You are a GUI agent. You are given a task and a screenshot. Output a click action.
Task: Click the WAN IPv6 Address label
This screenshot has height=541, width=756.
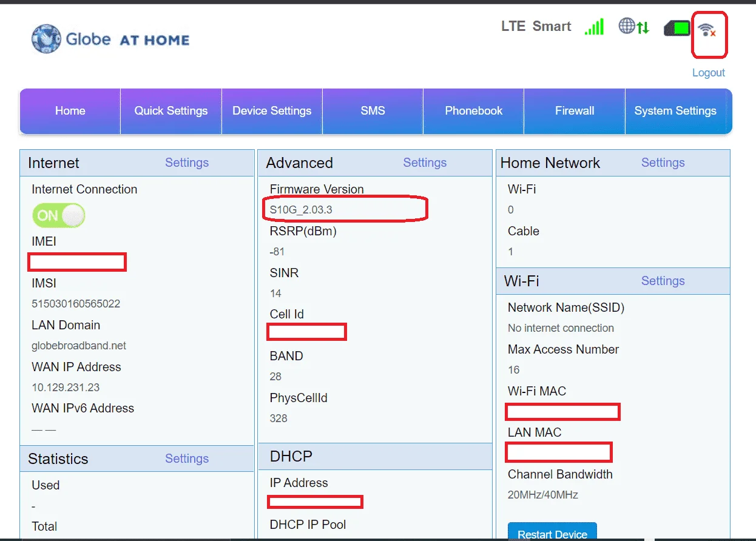coord(83,408)
